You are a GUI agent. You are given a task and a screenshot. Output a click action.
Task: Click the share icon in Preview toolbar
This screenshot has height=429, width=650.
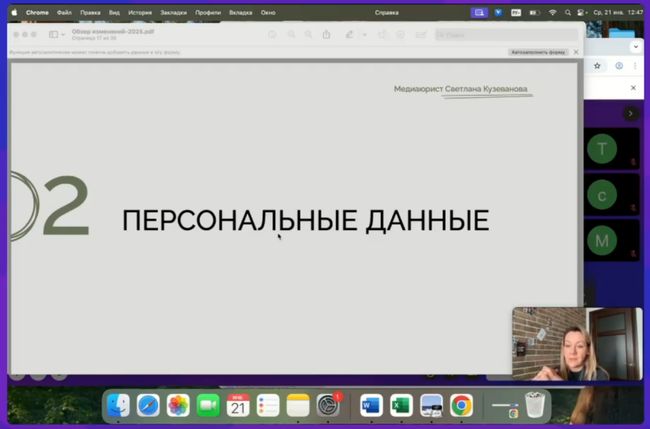pyautogui.click(x=326, y=35)
